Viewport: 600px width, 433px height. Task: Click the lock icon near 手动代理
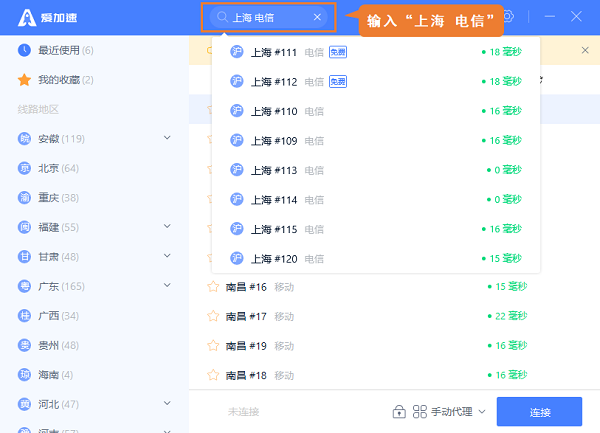(x=399, y=412)
